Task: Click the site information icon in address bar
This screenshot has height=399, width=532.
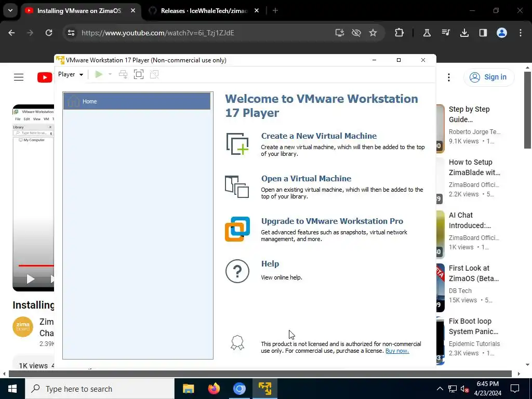Action: pos(71,33)
